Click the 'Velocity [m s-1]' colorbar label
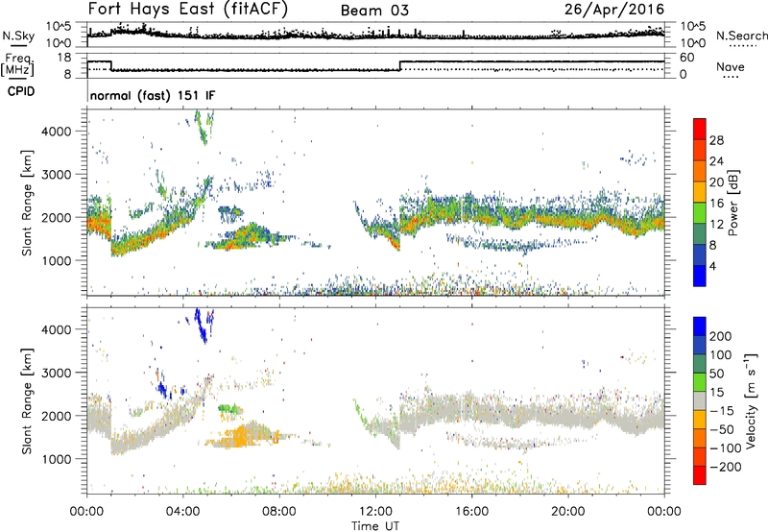Image resolution: width=768 pixels, height=532 pixels. [x=751, y=400]
